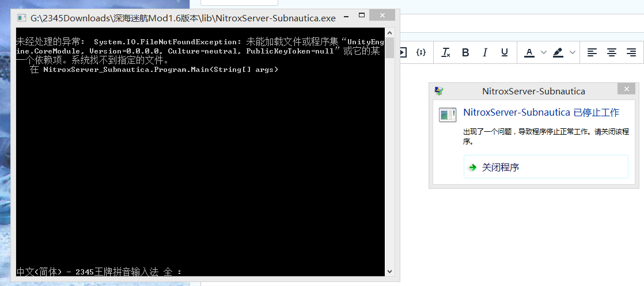The width and height of the screenshot is (644, 286).
Task: Open the highlight color dropdown arrow
Action: [573, 52]
